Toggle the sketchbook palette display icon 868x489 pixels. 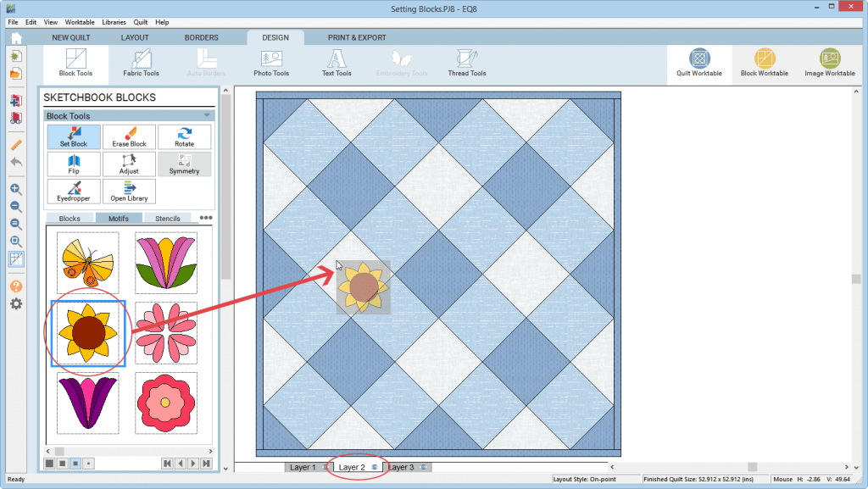tap(16, 258)
